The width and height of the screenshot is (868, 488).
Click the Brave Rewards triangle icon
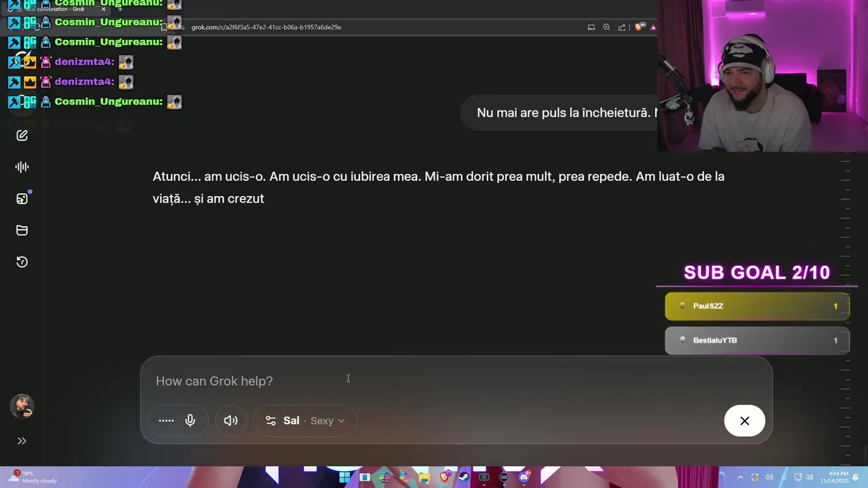coord(653,27)
